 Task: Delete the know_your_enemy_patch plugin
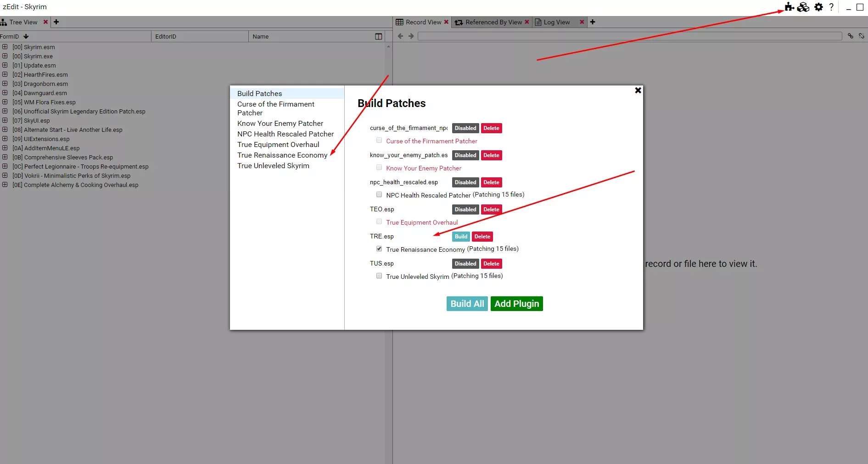tap(491, 155)
